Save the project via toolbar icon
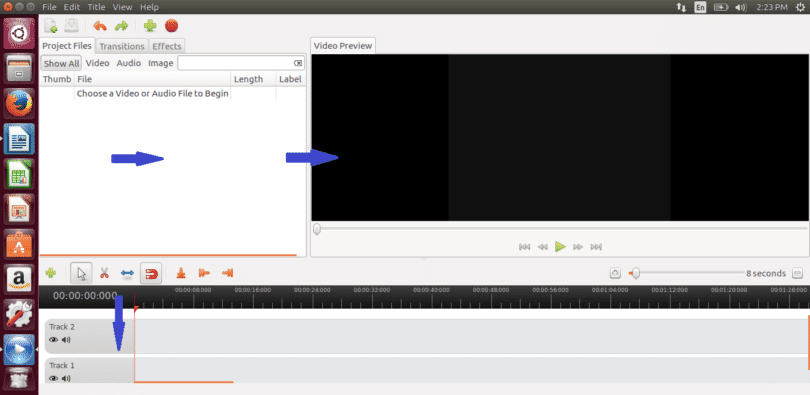 (71, 26)
